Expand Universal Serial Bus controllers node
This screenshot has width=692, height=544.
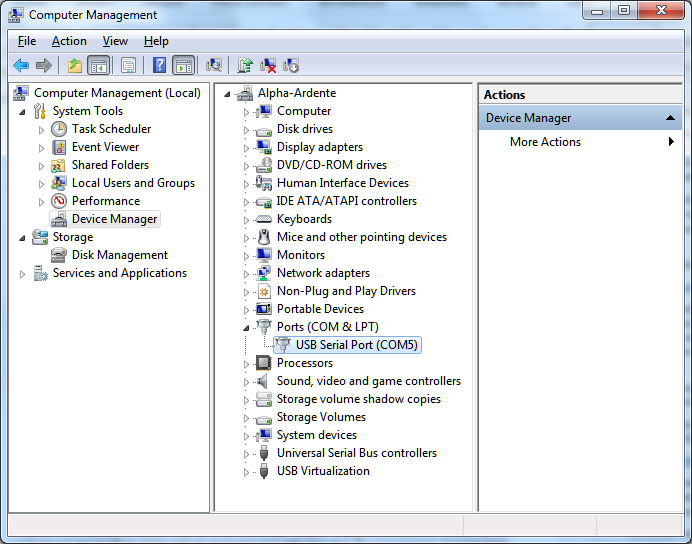246,454
